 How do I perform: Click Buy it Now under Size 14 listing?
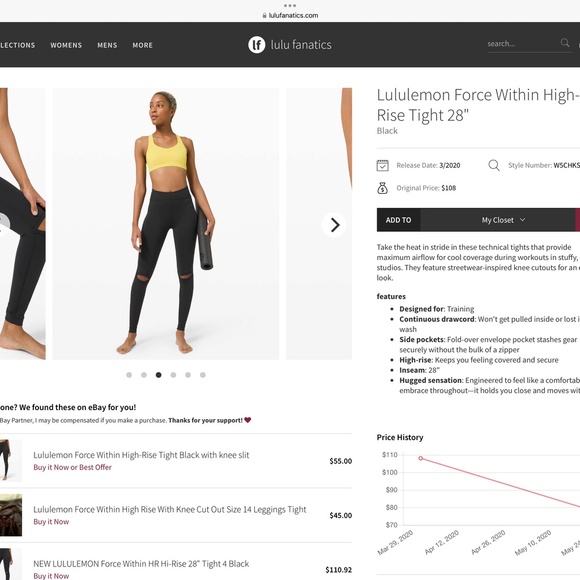51,522
